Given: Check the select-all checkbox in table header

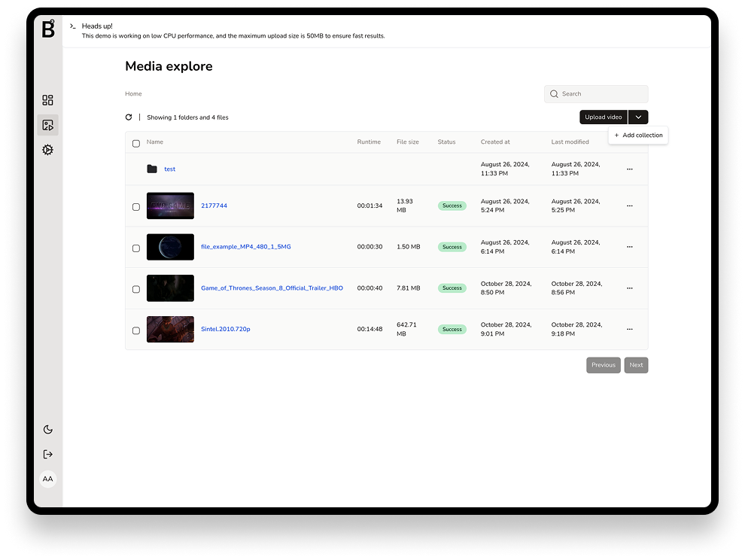Looking at the screenshot, I should tap(136, 142).
